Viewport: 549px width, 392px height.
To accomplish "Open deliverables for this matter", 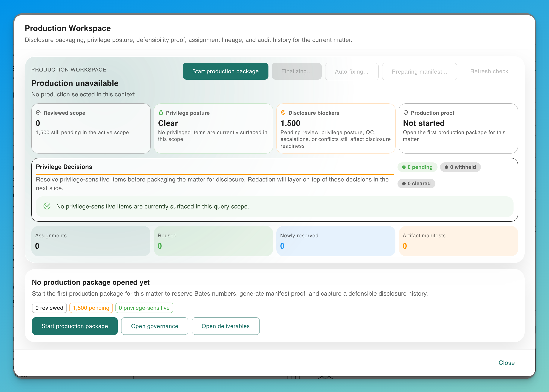I will 225,326.
